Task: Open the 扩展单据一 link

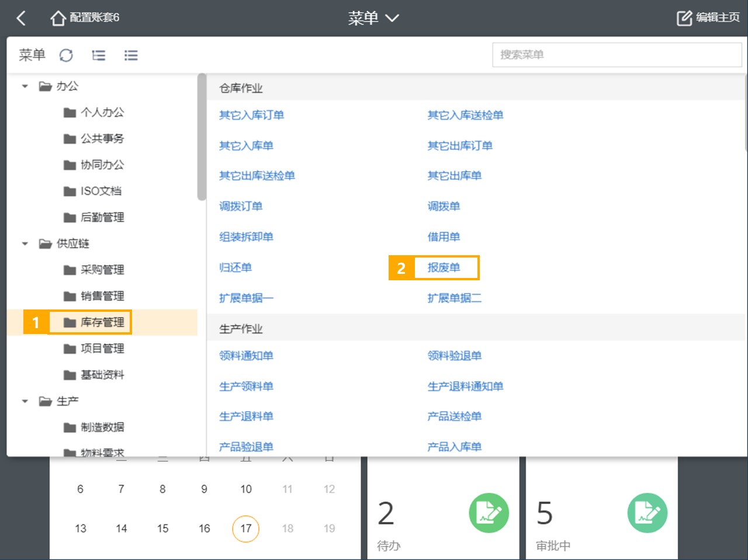Action: click(246, 298)
